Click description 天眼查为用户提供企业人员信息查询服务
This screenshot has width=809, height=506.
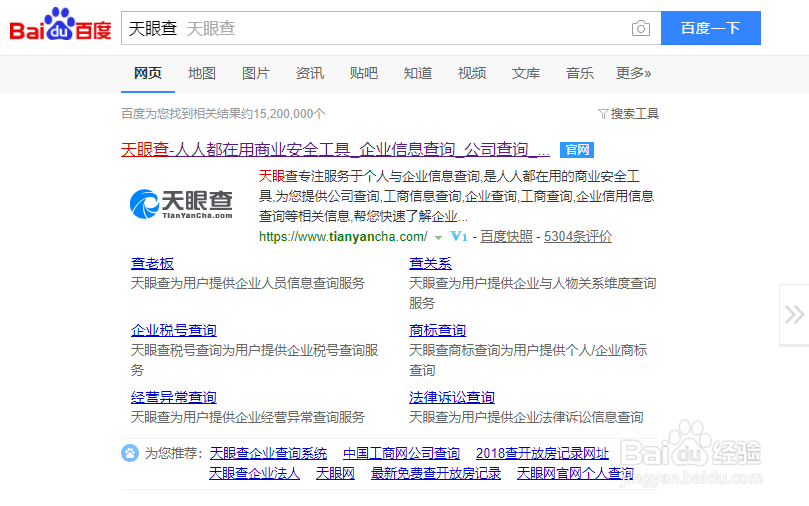pos(248,283)
